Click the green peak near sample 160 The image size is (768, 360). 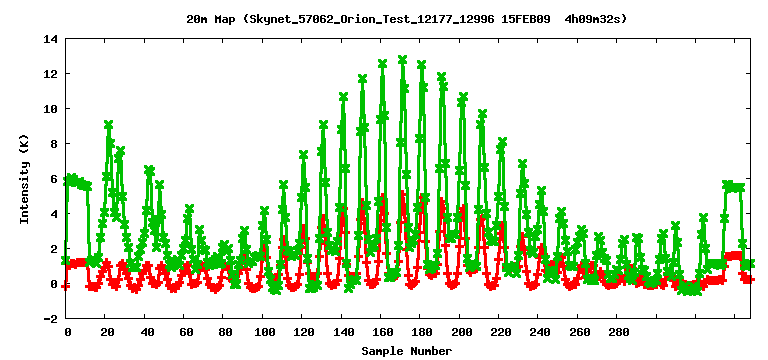(383, 63)
